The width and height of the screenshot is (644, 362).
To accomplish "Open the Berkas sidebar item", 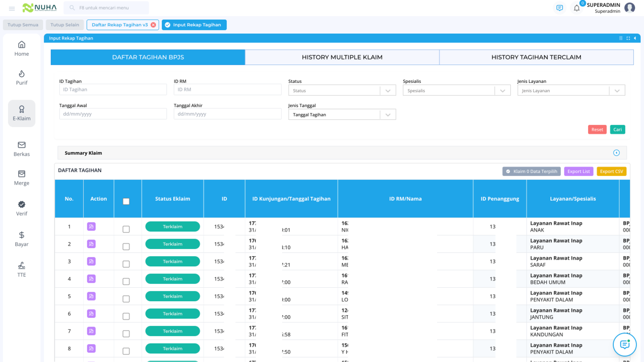I will tap(22, 149).
